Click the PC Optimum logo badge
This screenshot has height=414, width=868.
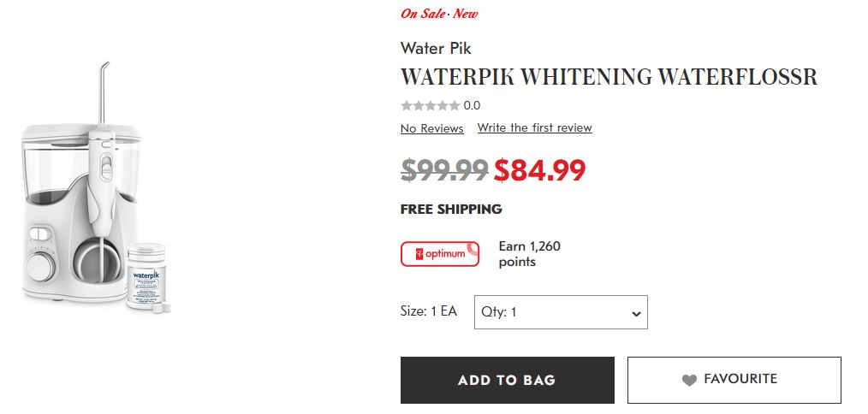(x=440, y=254)
